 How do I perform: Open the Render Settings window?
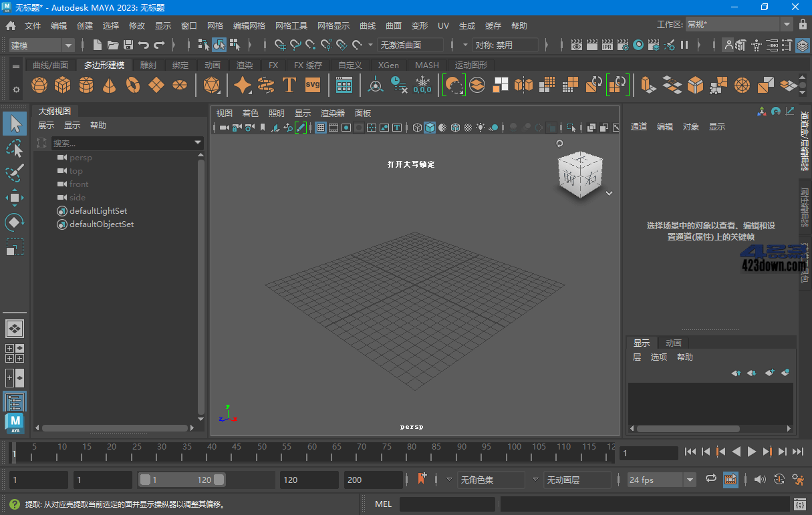click(624, 45)
